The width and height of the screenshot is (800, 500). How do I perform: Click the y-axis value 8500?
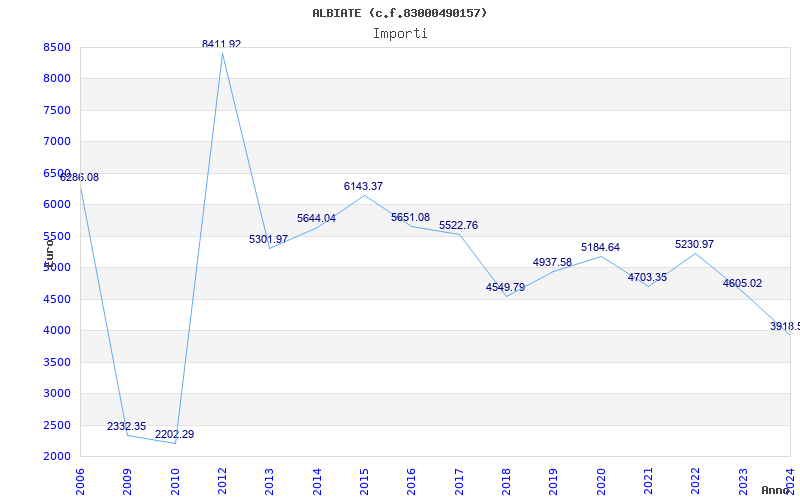pos(57,47)
